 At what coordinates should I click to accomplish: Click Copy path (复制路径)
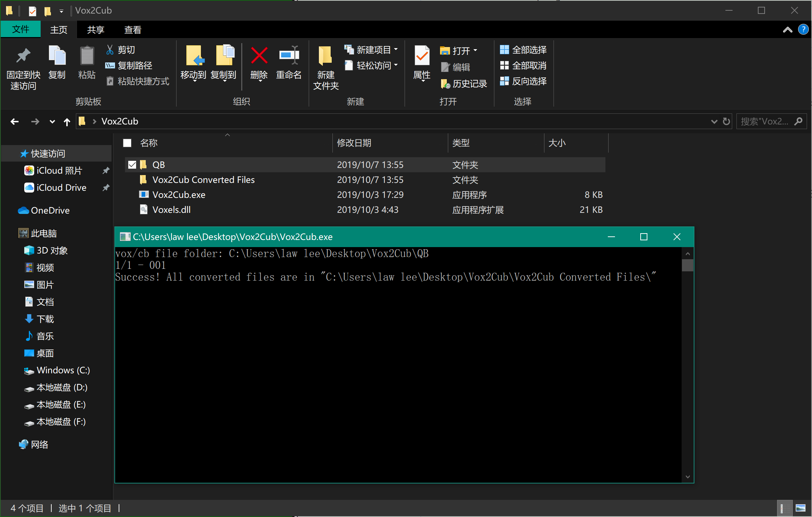coord(129,66)
